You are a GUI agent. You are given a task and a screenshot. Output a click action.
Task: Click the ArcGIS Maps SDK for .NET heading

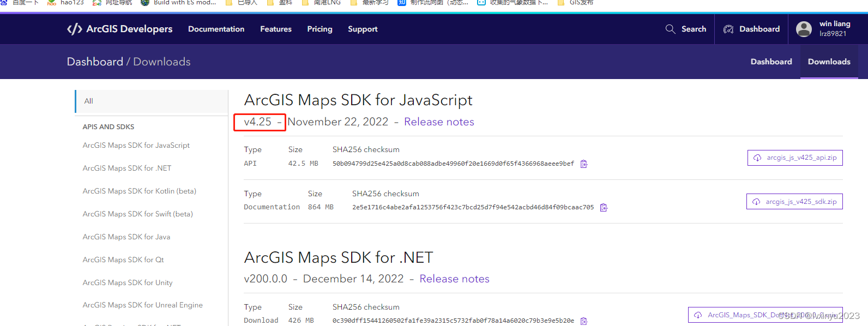(339, 257)
